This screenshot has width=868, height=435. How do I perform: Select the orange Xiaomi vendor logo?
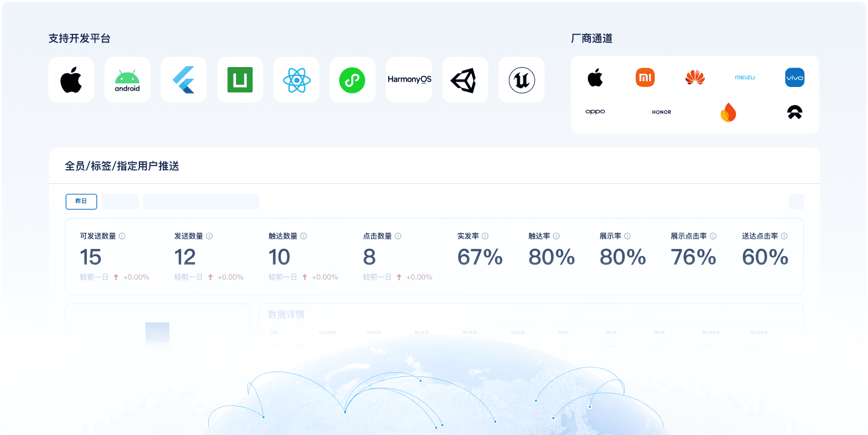[x=645, y=77]
